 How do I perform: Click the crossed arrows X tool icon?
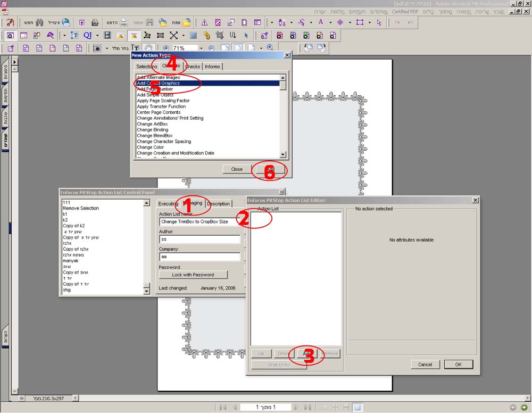click(174, 35)
